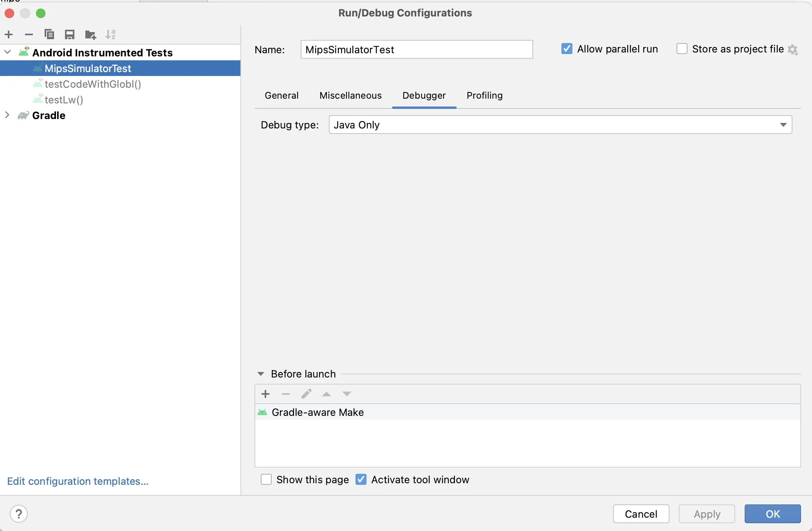Click the Add New Configuration plus icon
Image resolution: width=812 pixels, height=531 pixels.
pyautogui.click(x=9, y=34)
